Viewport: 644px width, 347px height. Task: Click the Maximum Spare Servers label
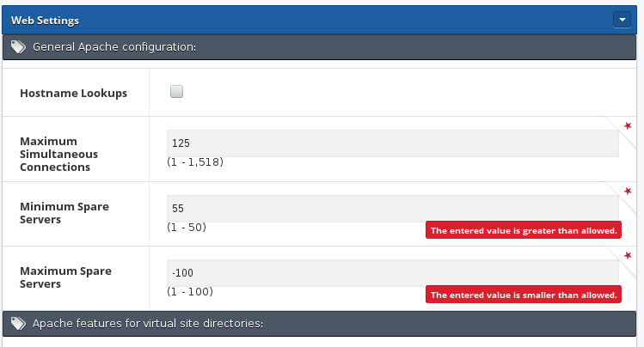65,277
